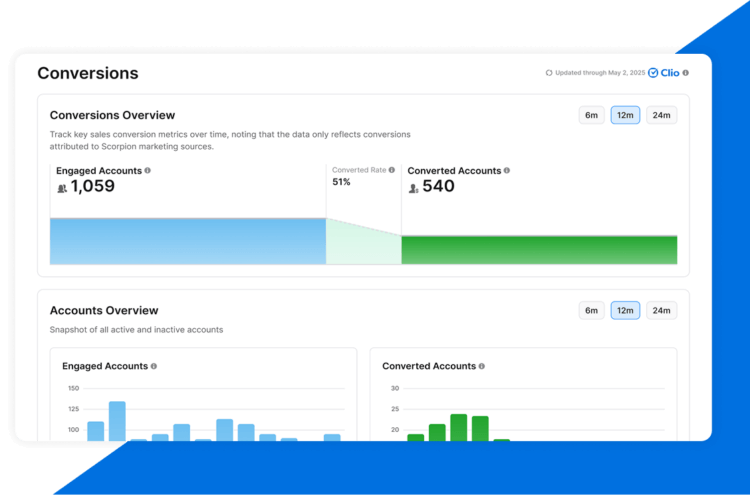Image resolution: width=750 pixels, height=495 pixels.
Task: Click the tallest blue bar in Engaged Accounts chart
Action: point(117,420)
